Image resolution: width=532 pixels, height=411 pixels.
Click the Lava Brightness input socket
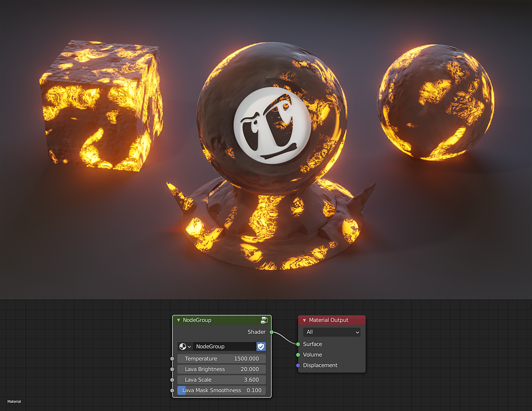click(172, 369)
